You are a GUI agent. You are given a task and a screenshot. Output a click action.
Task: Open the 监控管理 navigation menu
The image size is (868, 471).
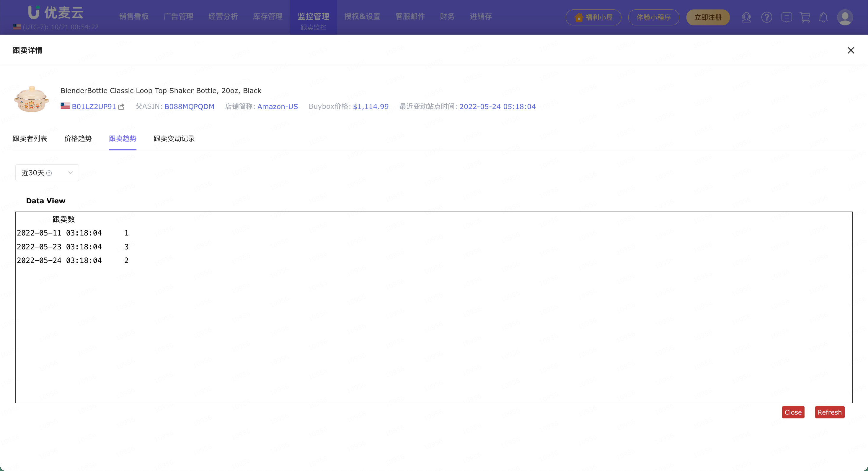[x=313, y=16]
